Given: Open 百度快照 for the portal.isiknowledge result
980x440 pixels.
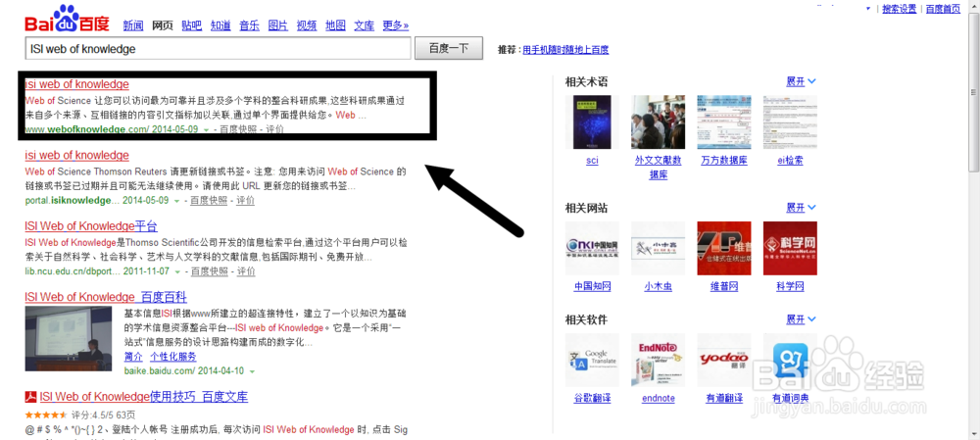Looking at the screenshot, I should coord(209,201).
